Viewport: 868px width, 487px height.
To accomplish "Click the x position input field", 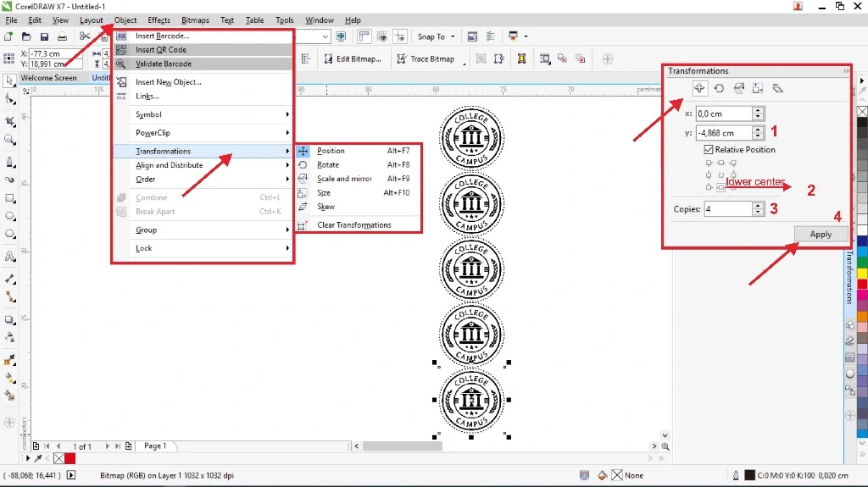I will pyautogui.click(x=724, y=113).
